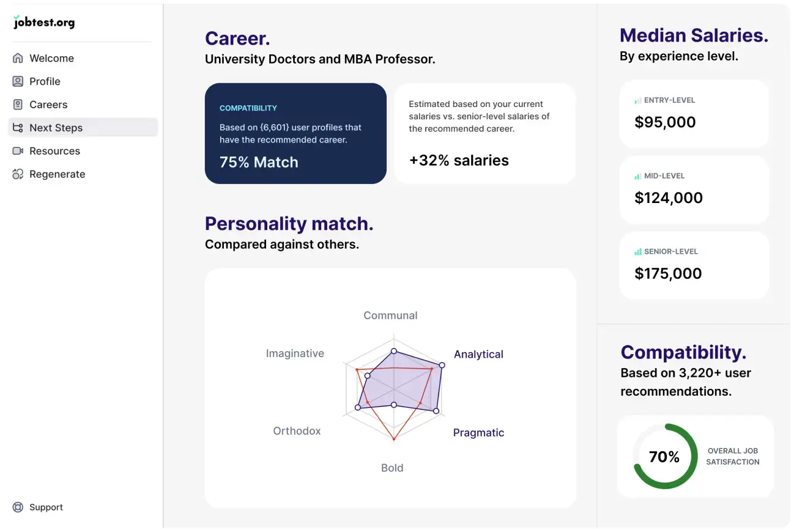This screenshot has width=794, height=532.
Task: Open the Welcome page
Action: [x=51, y=57]
